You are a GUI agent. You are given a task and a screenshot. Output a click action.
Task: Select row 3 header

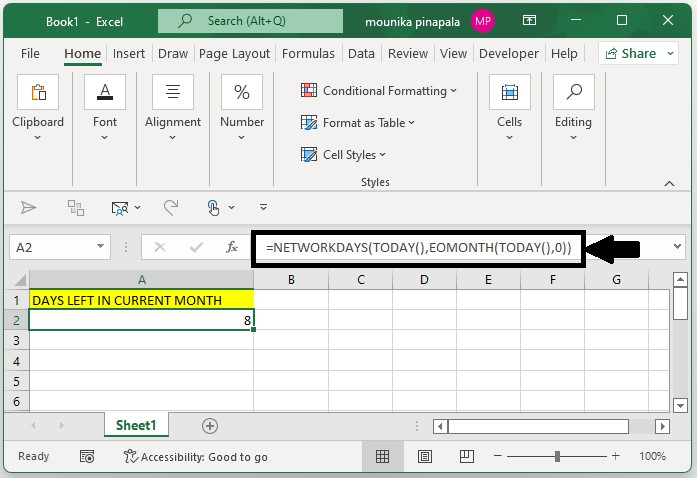16,341
